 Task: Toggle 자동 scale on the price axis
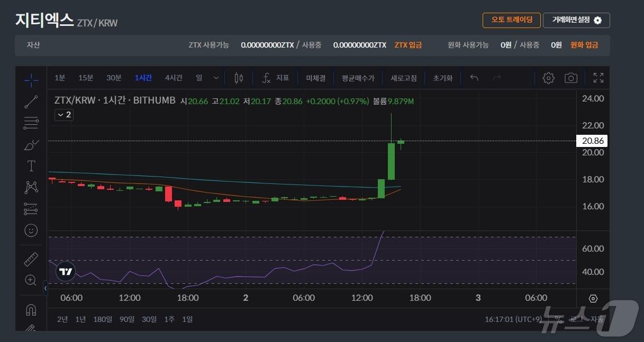tap(597, 319)
